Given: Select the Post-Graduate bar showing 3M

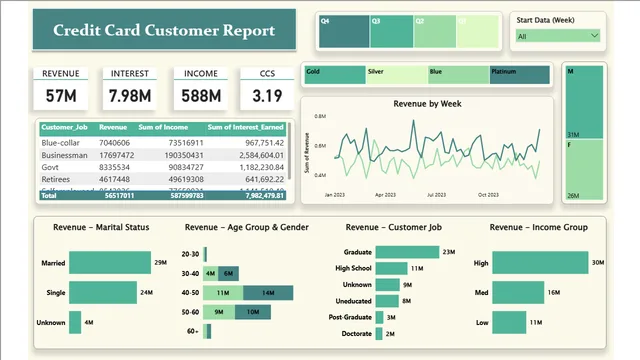Looking at the screenshot, I should [380, 317].
